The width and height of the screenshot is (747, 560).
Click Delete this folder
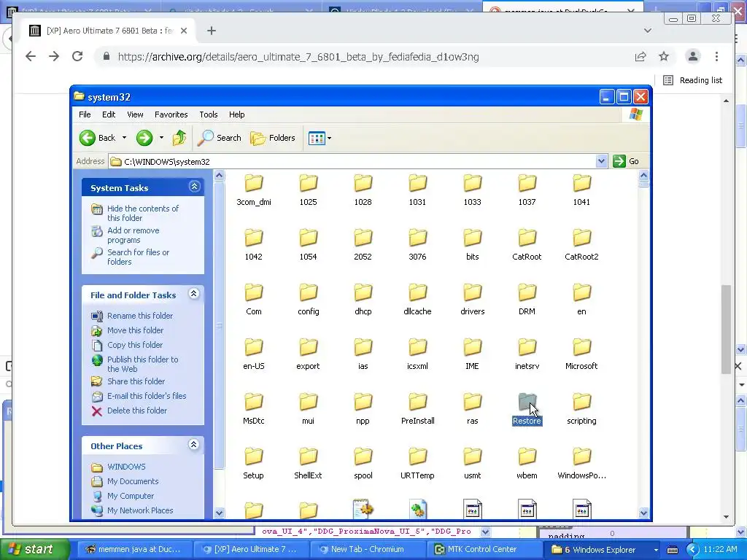(136, 411)
